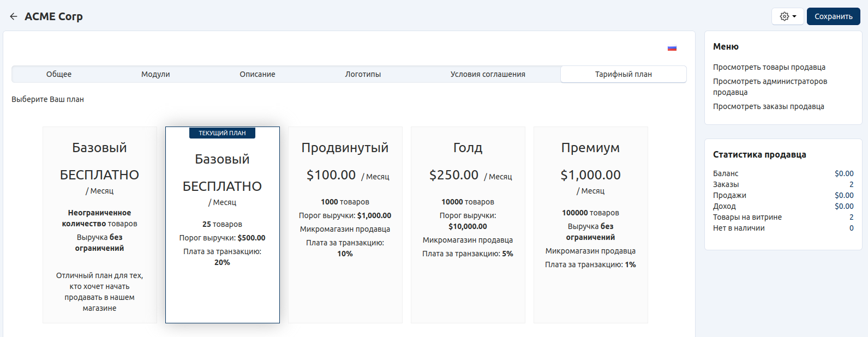The width and height of the screenshot is (868, 337).
Task: Click the Тарифный план tab
Action: pos(623,74)
